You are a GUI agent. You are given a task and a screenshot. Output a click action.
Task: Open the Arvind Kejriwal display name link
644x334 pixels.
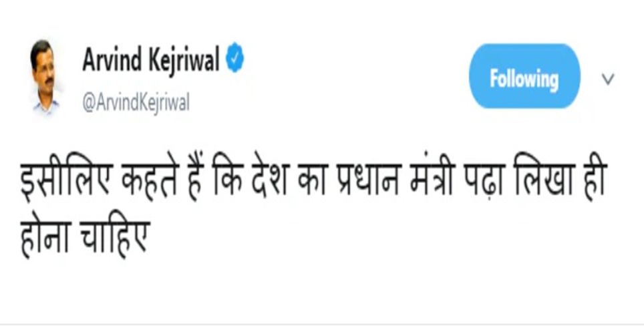click(151, 59)
